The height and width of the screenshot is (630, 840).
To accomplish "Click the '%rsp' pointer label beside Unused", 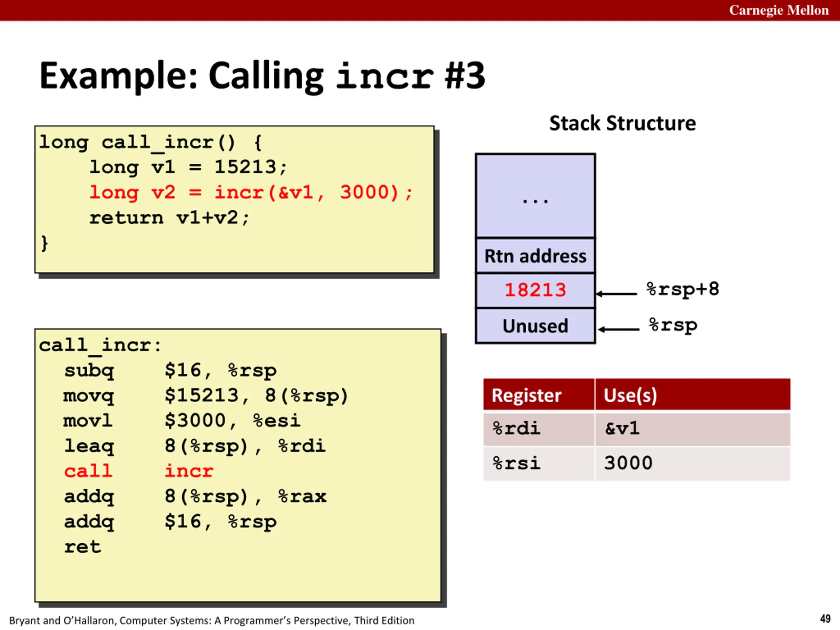I will tap(673, 326).
